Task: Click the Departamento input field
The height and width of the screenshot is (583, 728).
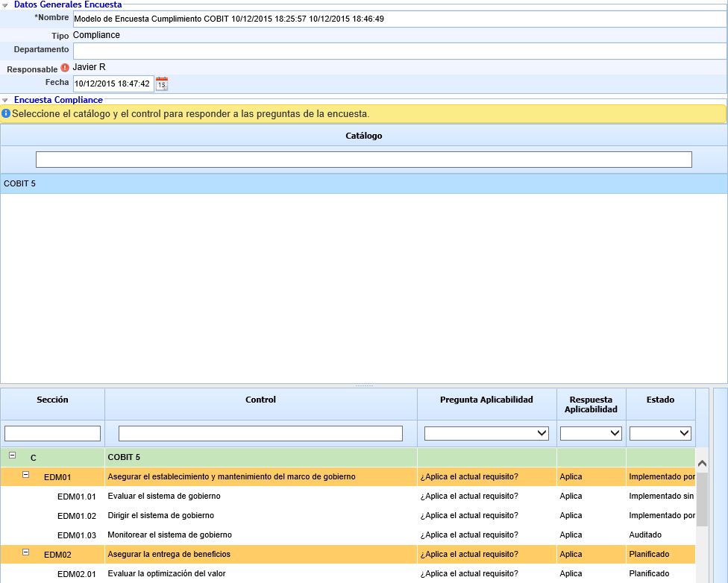Action: (398, 51)
